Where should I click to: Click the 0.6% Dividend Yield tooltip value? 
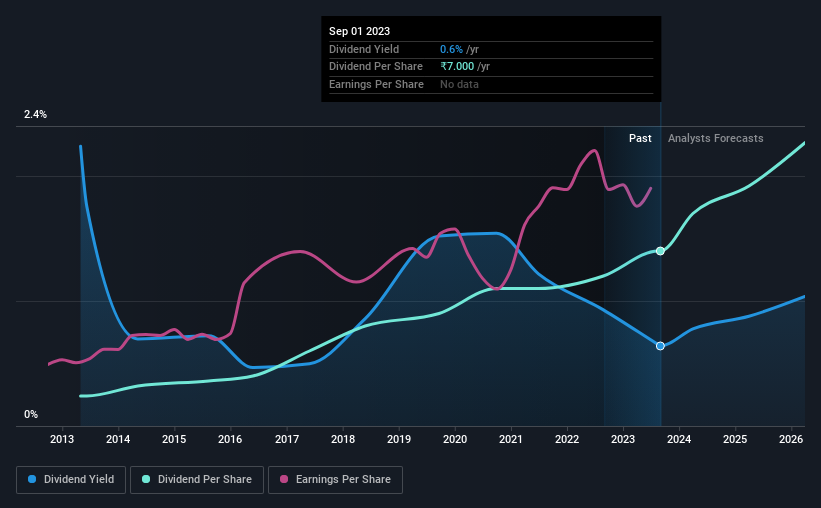451,49
